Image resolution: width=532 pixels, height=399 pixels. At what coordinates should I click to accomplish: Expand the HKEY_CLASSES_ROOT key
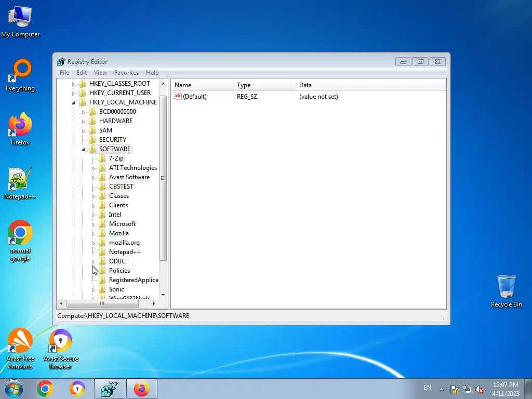point(73,84)
